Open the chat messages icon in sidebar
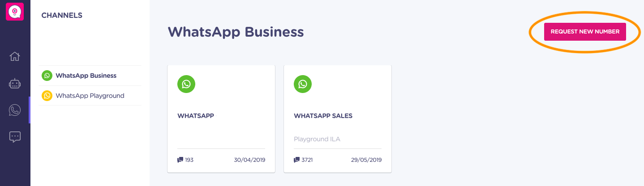Viewport: 644px width, 186px height. point(15,137)
